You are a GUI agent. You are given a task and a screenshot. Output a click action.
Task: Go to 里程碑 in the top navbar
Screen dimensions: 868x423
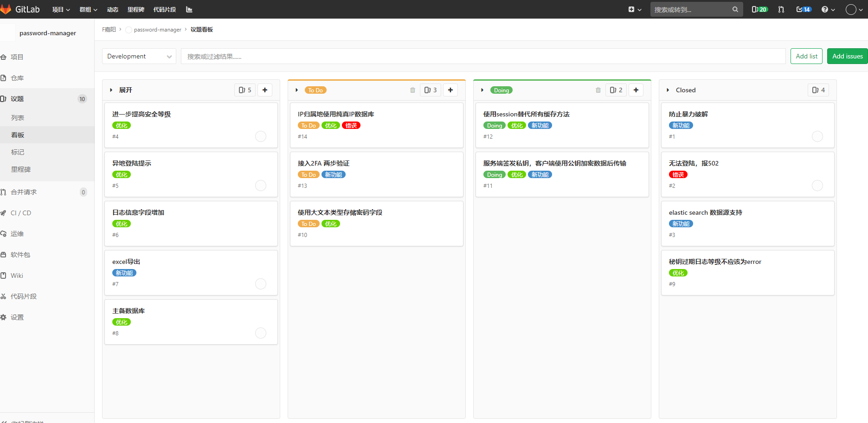coord(135,9)
